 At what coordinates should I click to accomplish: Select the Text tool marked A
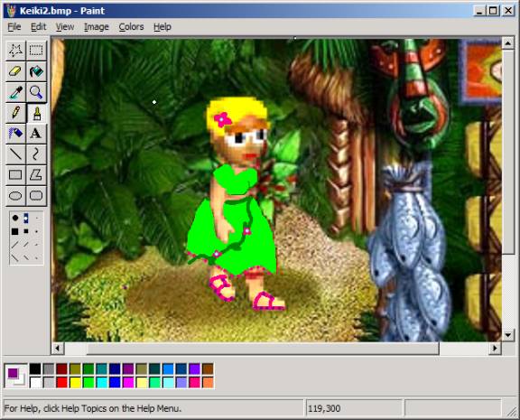pos(36,134)
